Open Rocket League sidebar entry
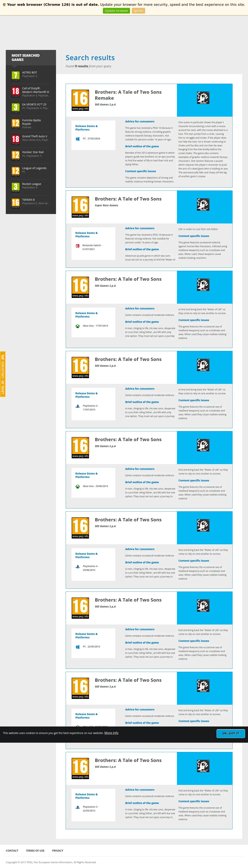 point(32,184)
